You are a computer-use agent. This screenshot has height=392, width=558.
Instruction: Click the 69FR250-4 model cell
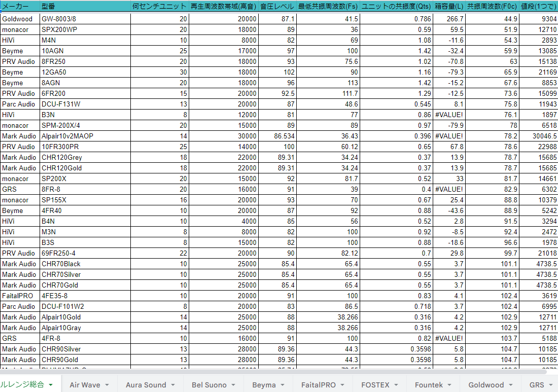point(85,253)
